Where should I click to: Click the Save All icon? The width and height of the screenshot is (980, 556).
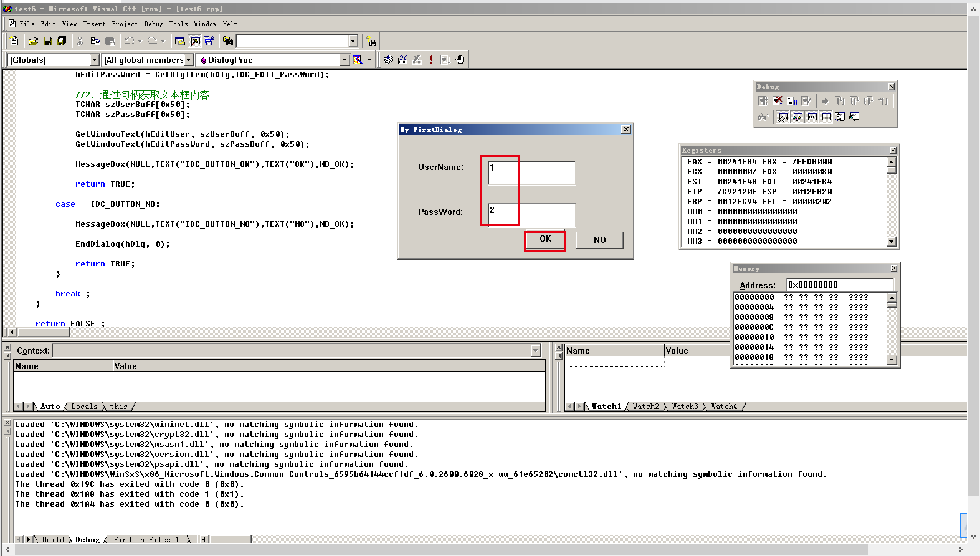point(62,41)
